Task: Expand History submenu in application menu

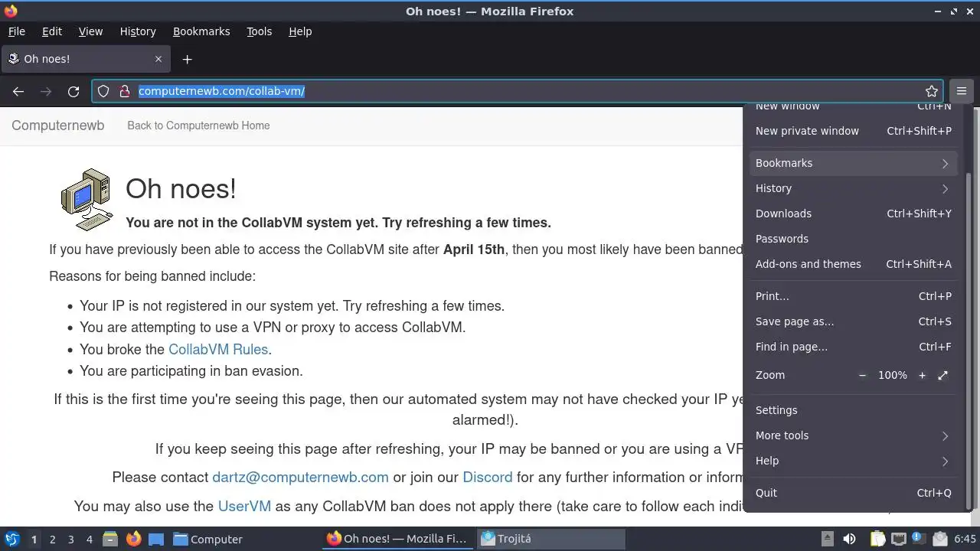Action: pyautogui.click(x=853, y=188)
